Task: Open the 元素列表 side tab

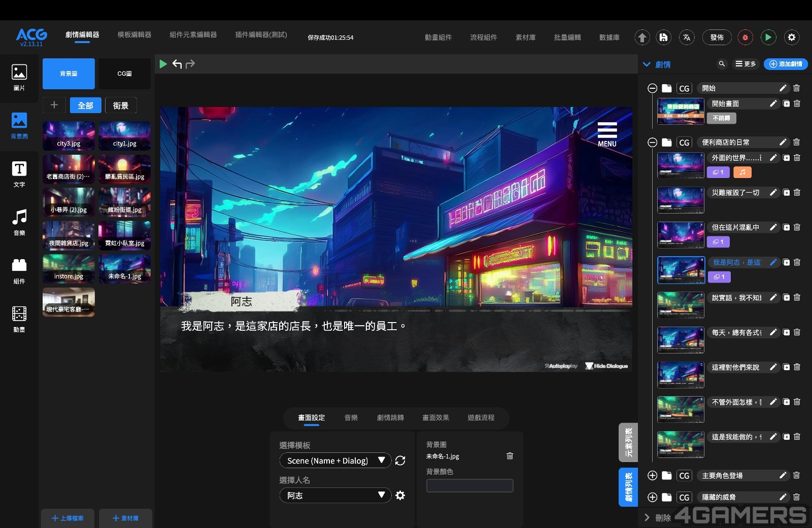Action: 628,442
